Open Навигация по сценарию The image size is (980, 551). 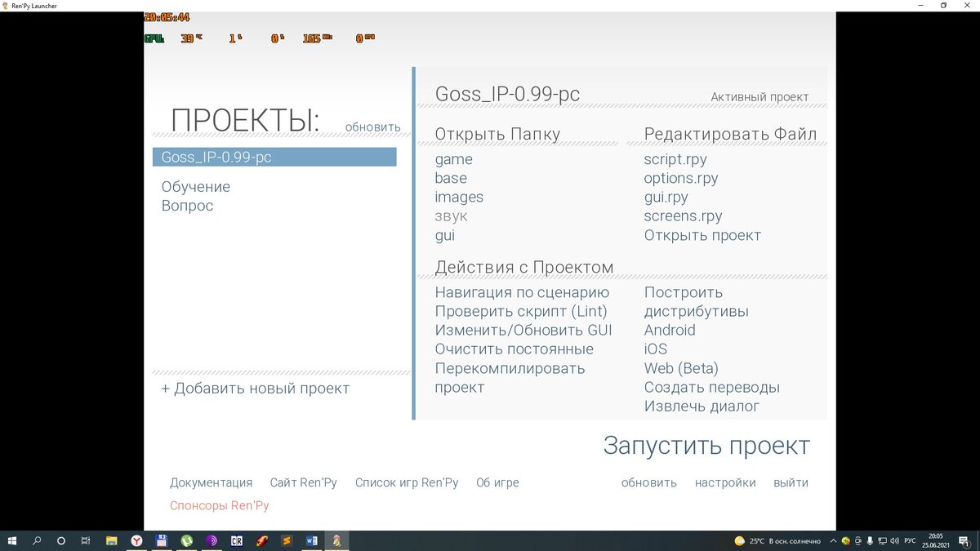[x=522, y=292]
